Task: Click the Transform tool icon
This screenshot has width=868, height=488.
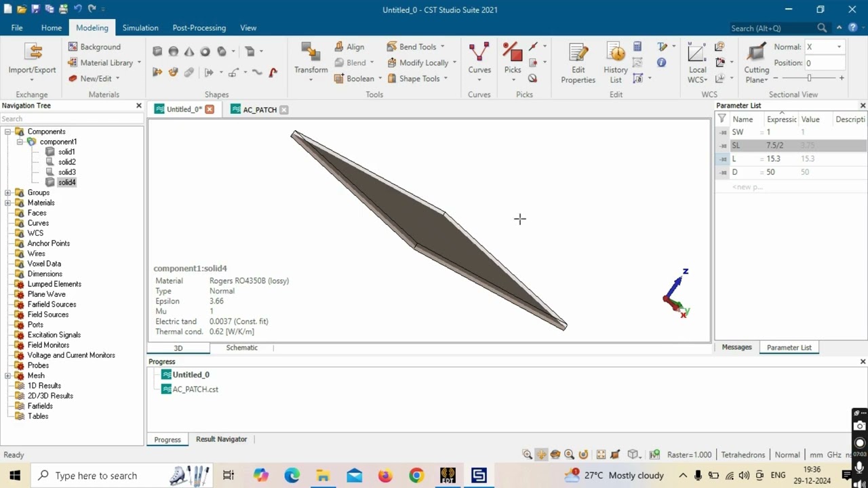Action: point(311,53)
